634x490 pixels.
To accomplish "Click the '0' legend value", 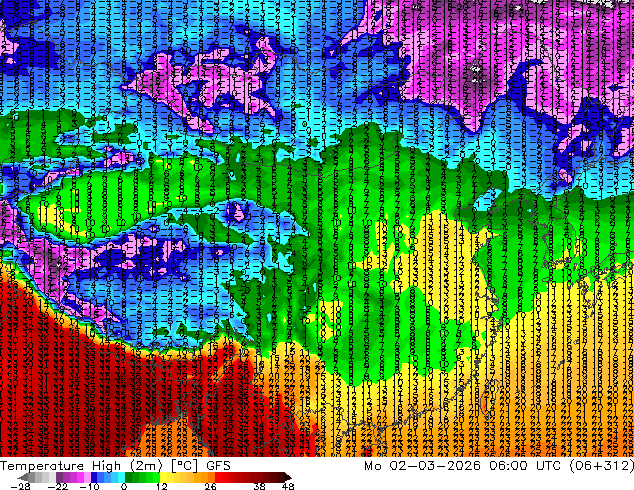I will tap(124, 486).
